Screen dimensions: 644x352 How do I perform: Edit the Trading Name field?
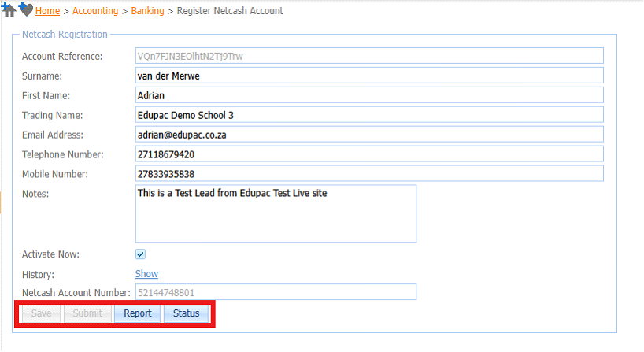click(369, 115)
